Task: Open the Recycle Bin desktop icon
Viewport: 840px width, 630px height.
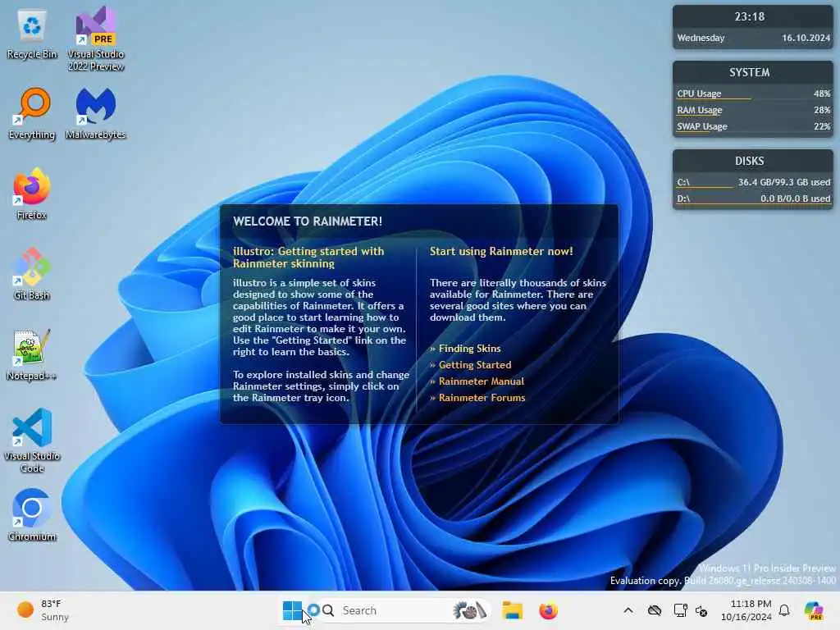Action: [x=32, y=34]
